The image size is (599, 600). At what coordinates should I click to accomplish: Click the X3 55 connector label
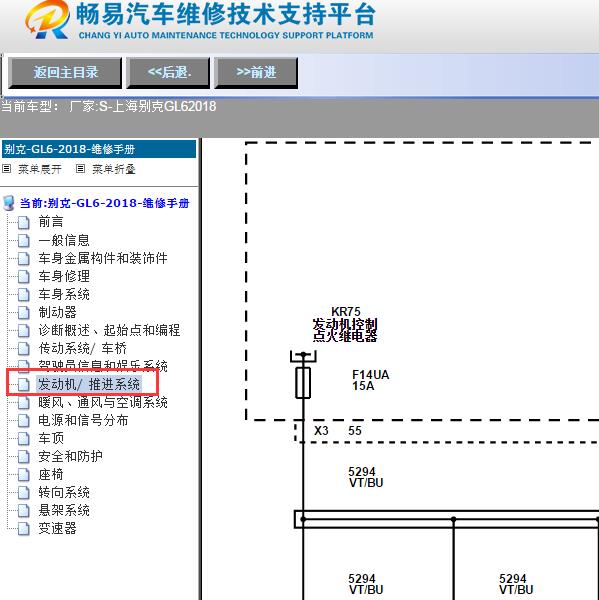point(338,431)
